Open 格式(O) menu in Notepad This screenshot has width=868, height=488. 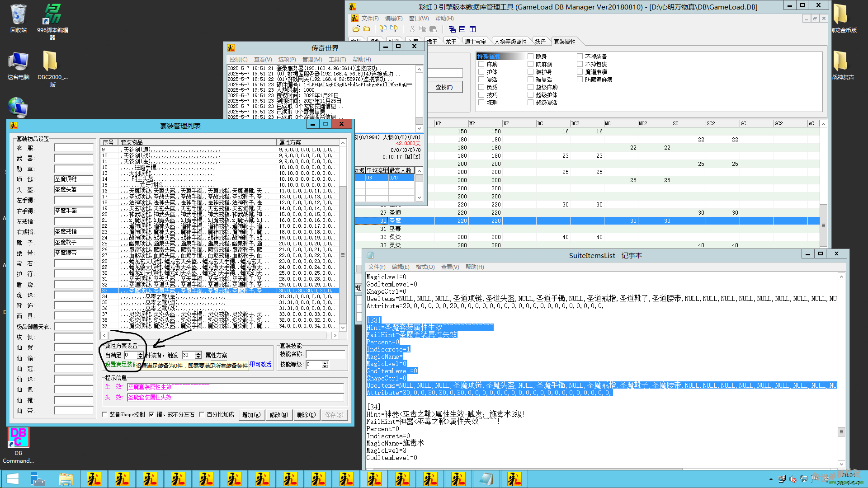click(x=425, y=267)
